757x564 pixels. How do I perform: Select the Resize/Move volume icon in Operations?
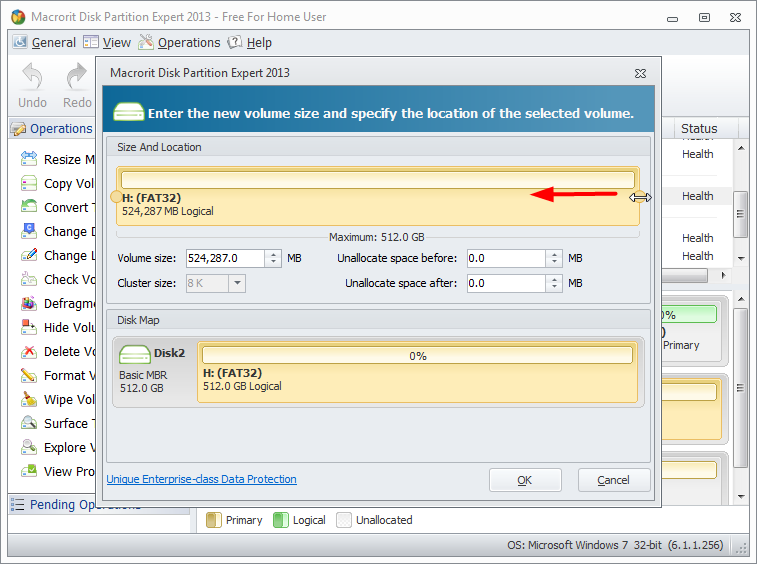click(29, 159)
